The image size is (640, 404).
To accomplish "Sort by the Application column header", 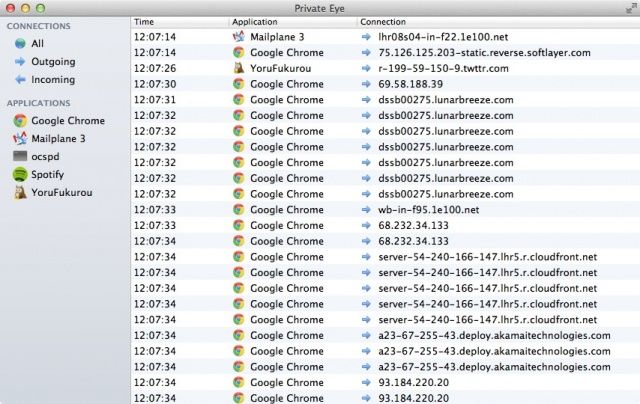I will tap(292, 21).
